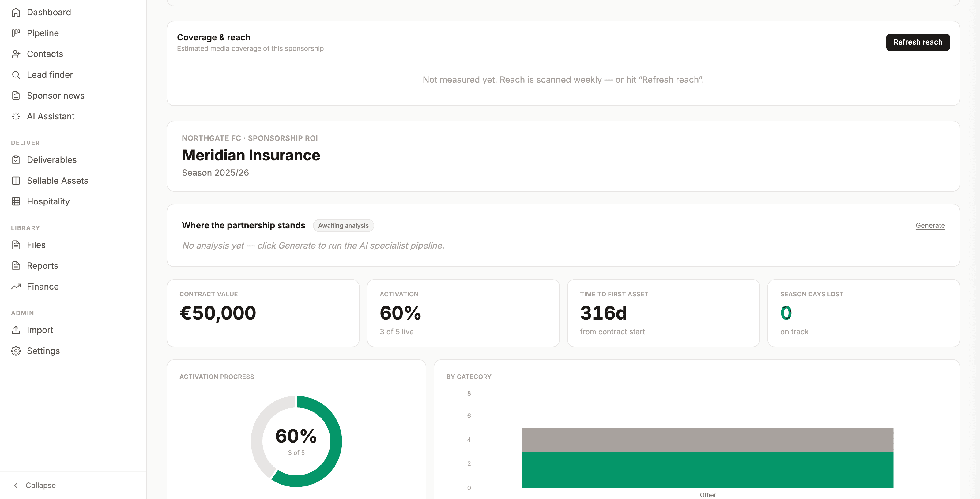Click the 316d time to first asset
This screenshot has height=499, width=980.
603,313
